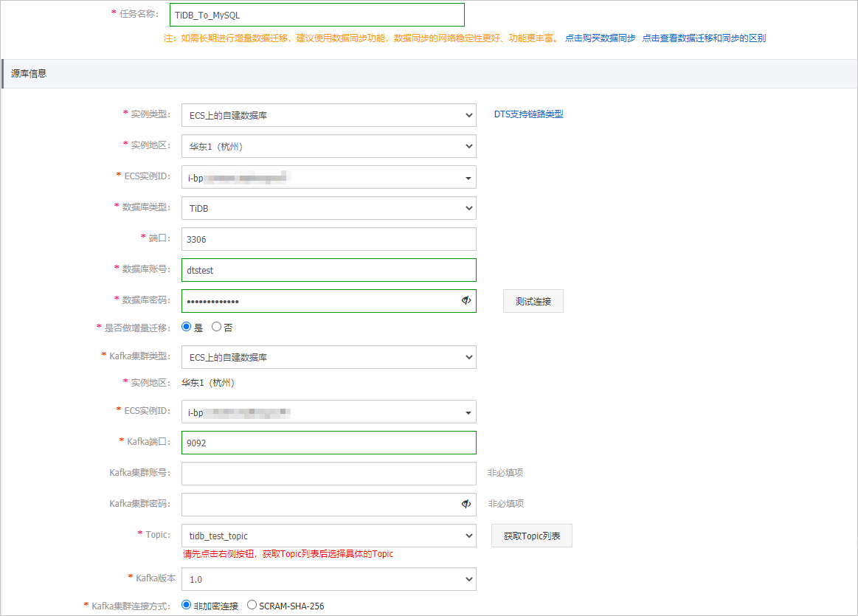Expand the Topic dropdown showing tidb_test_topic
Viewport: 858px width, 616px height.
click(468, 536)
